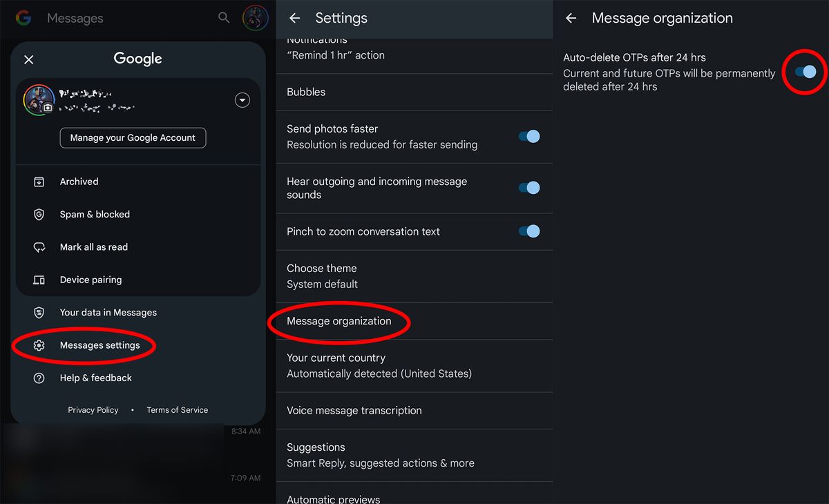Open the Archived messages icon
Viewport: 829px width, 504px height.
point(39,182)
